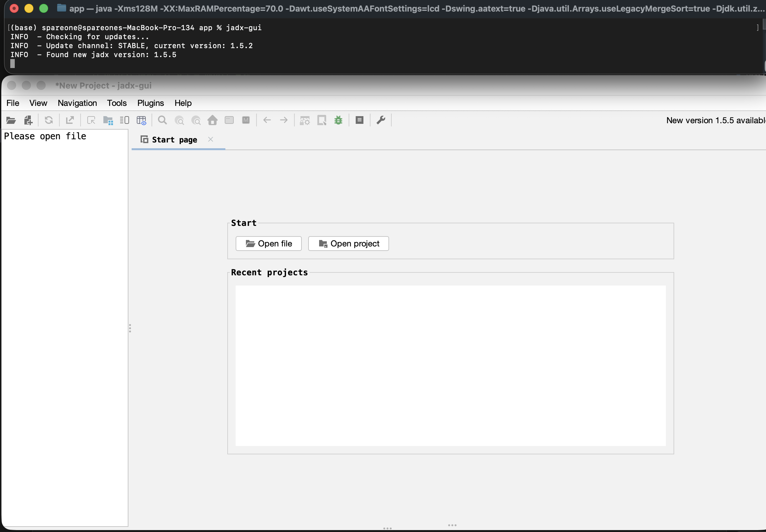This screenshot has height=532, width=766.
Task: Click the add files toolbar icon
Action: (x=28, y=120)
